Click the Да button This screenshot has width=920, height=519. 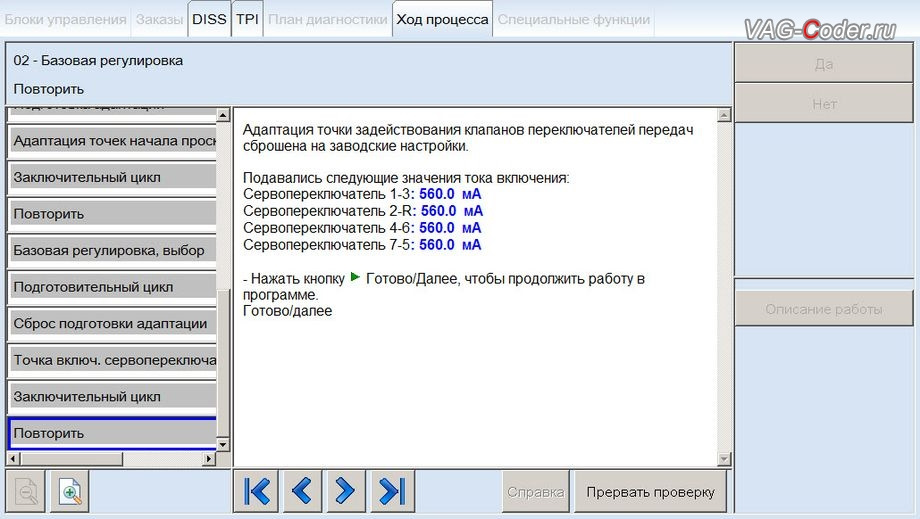click(824, 63)
